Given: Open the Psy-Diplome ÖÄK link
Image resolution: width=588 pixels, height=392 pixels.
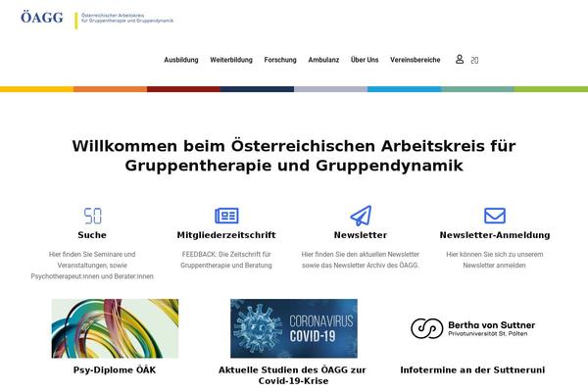Looking at the screenshot, I should [x=115, y=369].
